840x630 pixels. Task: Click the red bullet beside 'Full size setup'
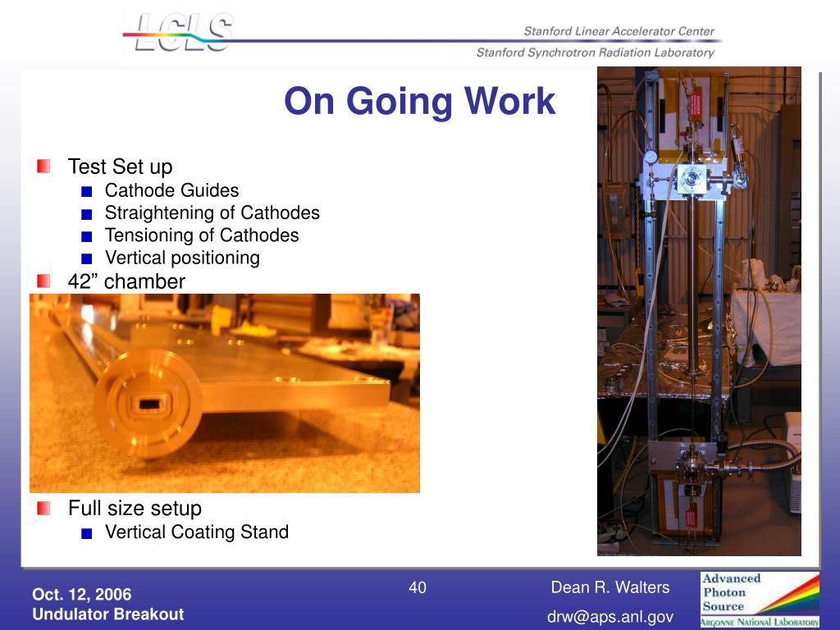43,508
